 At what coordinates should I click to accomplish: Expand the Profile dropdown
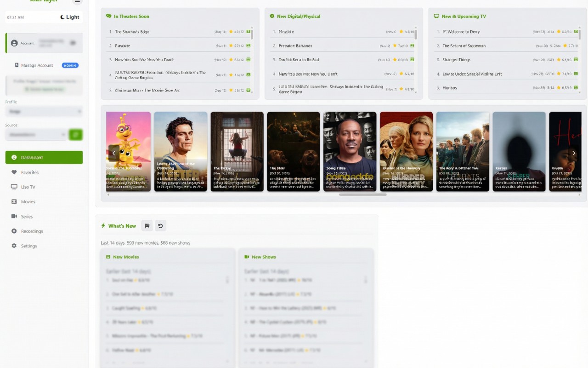pos(44,111)
